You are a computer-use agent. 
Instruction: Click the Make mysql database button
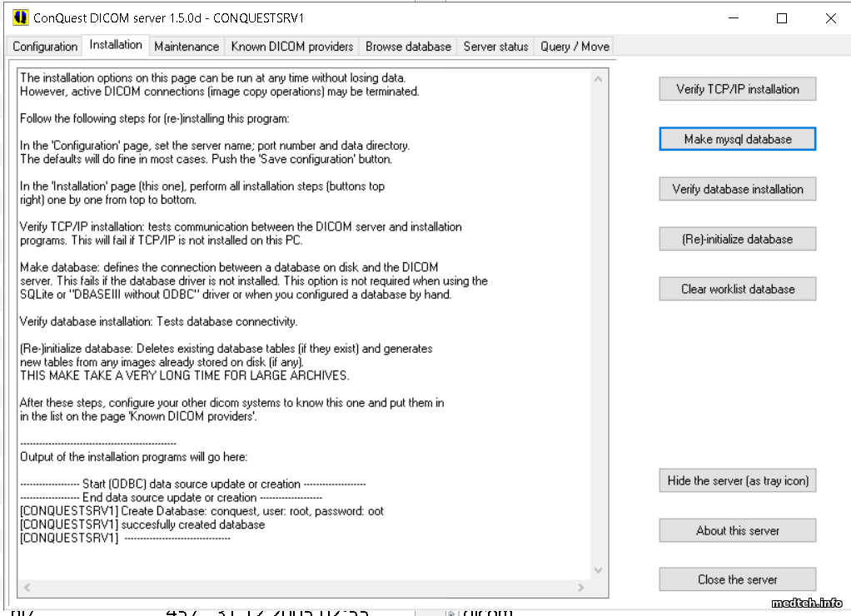click(x=737, y=139)
